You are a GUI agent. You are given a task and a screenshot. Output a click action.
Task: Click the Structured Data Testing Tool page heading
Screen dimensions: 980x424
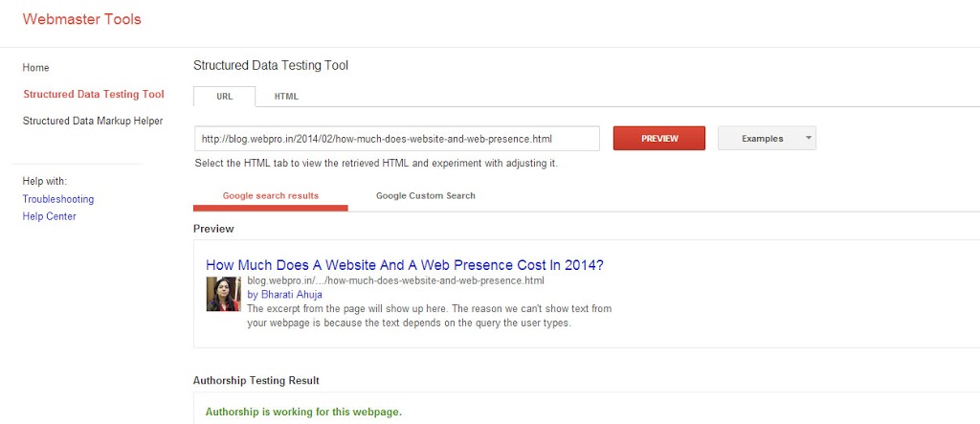271,66
